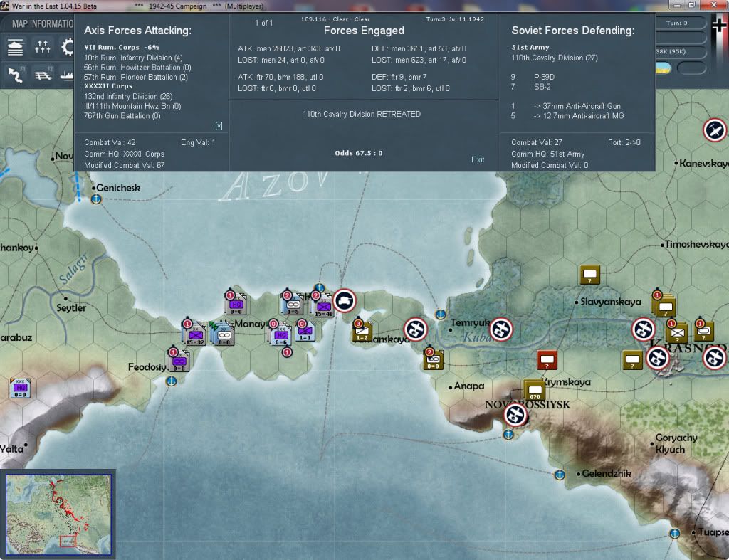729x560 pixels.
Task: Click the red Soviet unit west of Krymskaya
Action: pos(547,360)
